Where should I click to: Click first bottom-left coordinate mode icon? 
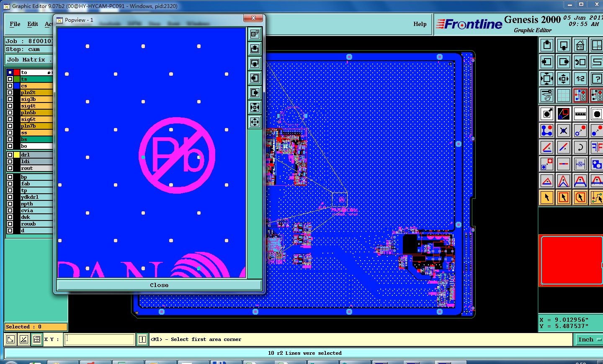(x=10, y=339)
